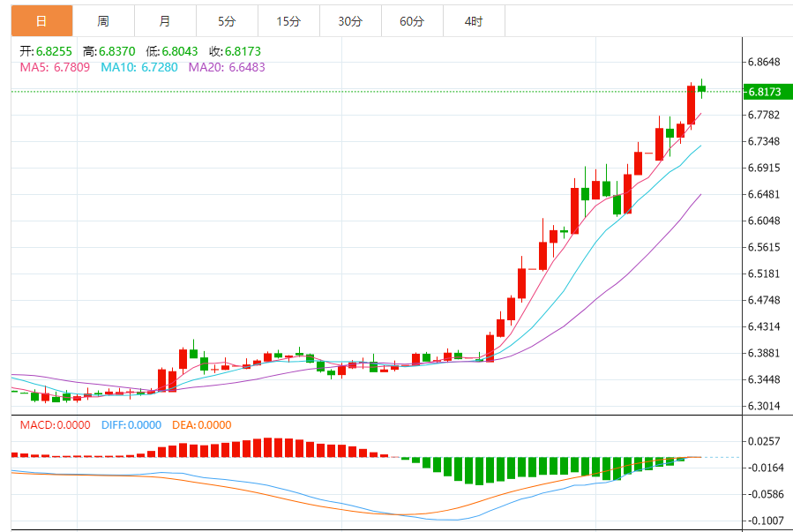Click the 6.4748 price axis label
793x532 pixels.
click(764, 300)
